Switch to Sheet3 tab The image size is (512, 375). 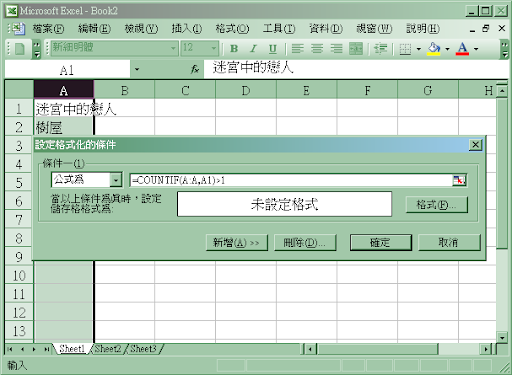(143, 349)
